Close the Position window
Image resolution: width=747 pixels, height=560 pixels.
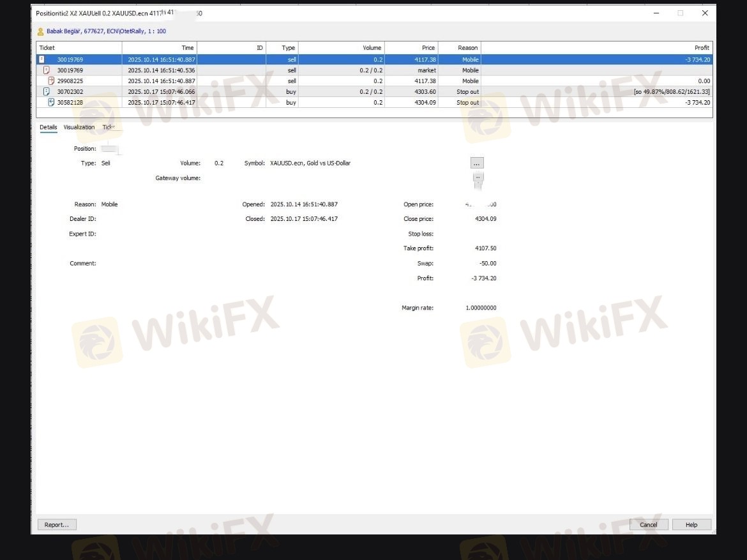(705, 13)
